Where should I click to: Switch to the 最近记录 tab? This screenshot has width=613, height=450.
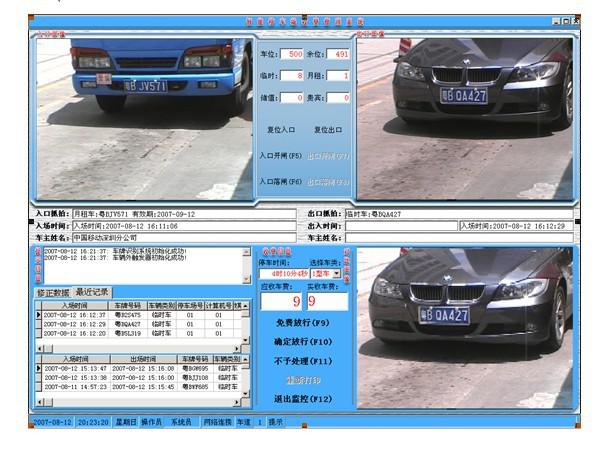click(93, 292)
